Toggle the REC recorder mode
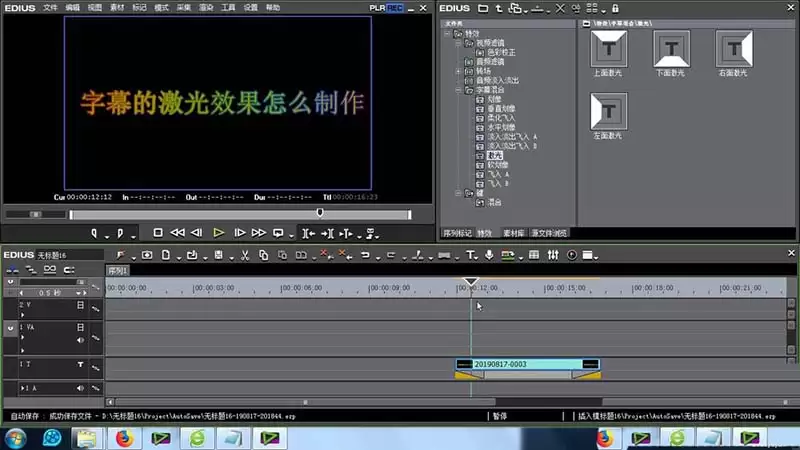This screenshot has height=450, width=800. coord(394,8)
